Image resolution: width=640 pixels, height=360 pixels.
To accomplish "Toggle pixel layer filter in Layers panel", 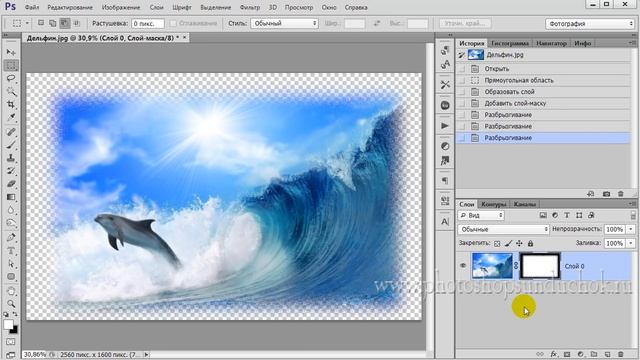I will pos(543,215).
